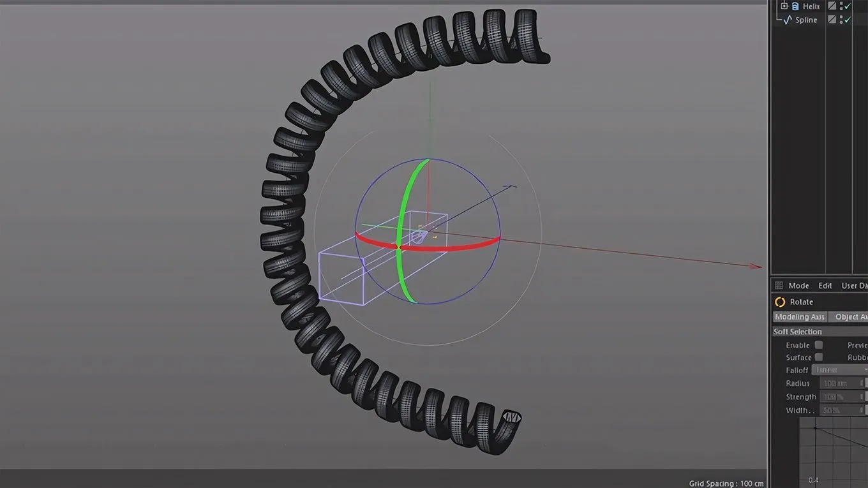Switch to the Object Axis tab

click(850, 317)
